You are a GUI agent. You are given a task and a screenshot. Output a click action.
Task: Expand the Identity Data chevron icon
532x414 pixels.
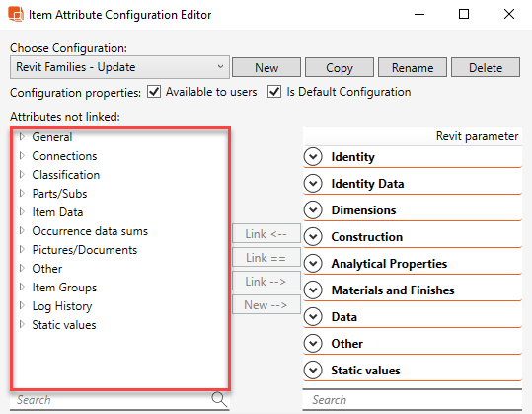313,184
